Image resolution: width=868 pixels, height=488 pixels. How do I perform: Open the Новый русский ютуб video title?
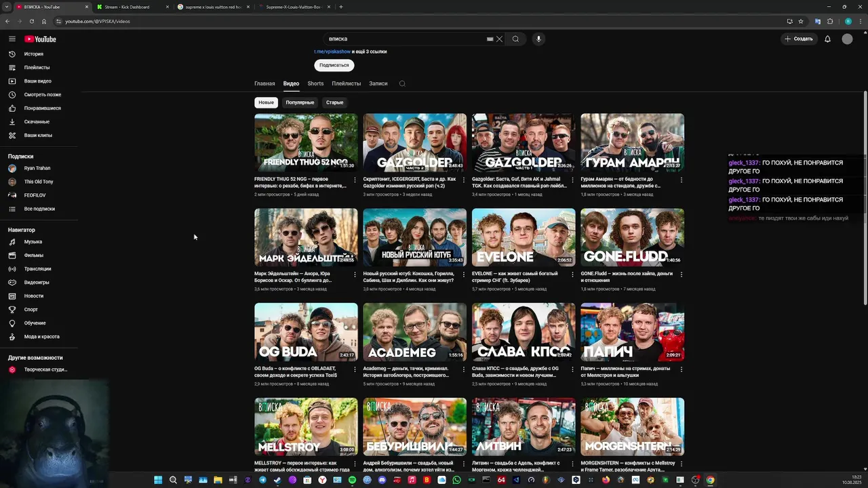click(x=409, y=277)
